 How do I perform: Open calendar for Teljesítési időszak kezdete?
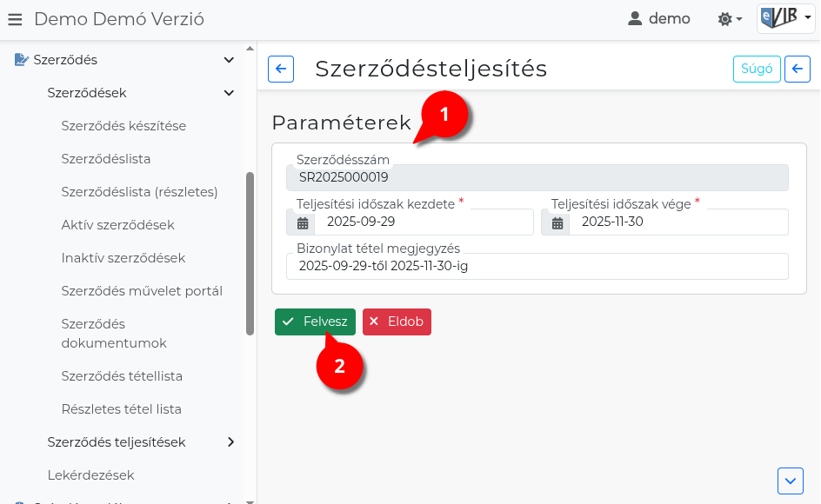(303, 222)
